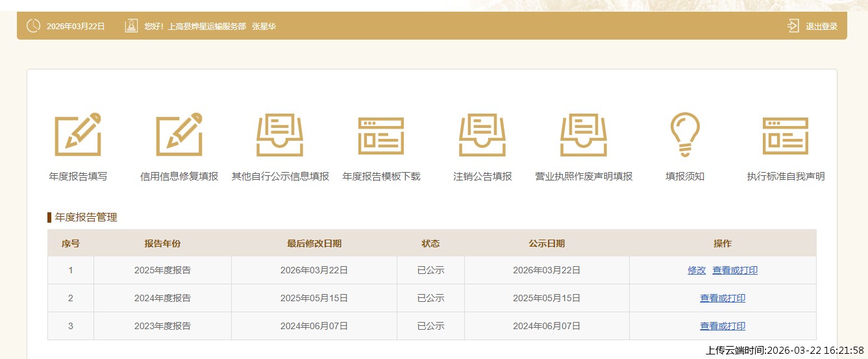Image resolution: width=868 pixels, height=359 pixels.
Task: Select the 2024年度报告 table cell
Action: coord(162,298)
